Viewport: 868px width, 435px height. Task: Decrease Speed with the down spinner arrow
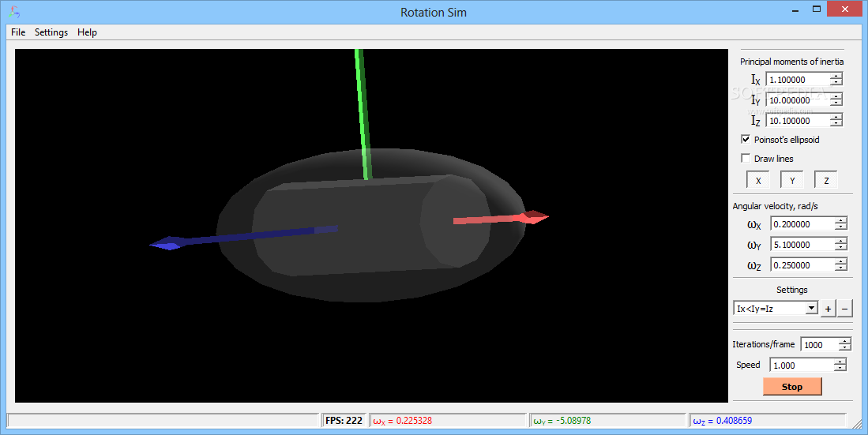pos(840,368)
